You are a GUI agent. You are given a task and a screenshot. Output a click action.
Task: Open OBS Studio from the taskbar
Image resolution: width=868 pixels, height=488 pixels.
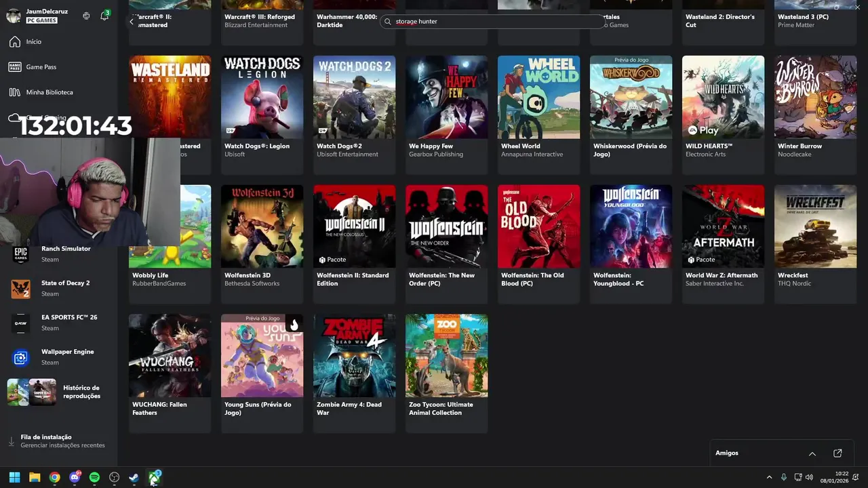click(114, 477)
